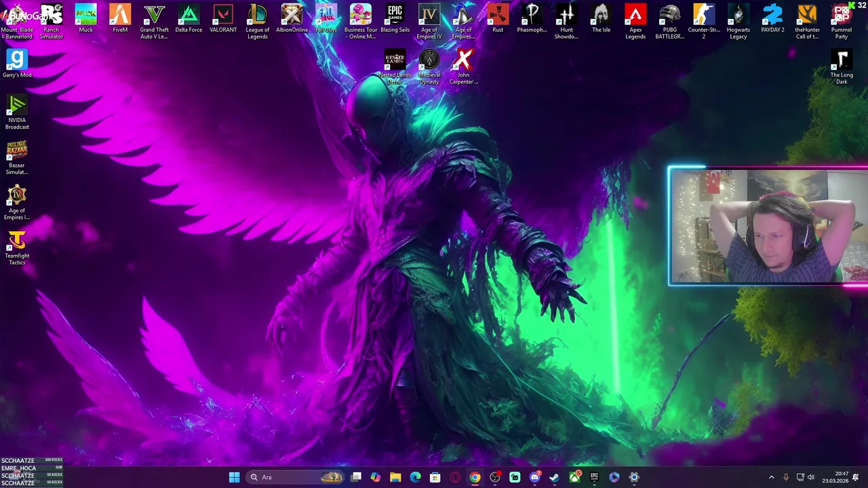This screenshot has width=868, height=488.
Task: Open Age of Empires IV shortcut
Action: [x=429, y=22]
